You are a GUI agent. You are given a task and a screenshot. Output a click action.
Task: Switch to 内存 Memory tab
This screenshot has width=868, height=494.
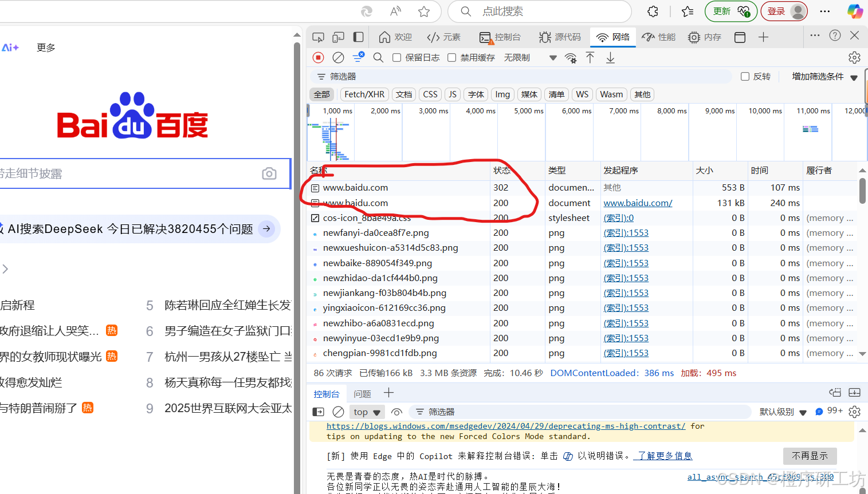[705, 37]
